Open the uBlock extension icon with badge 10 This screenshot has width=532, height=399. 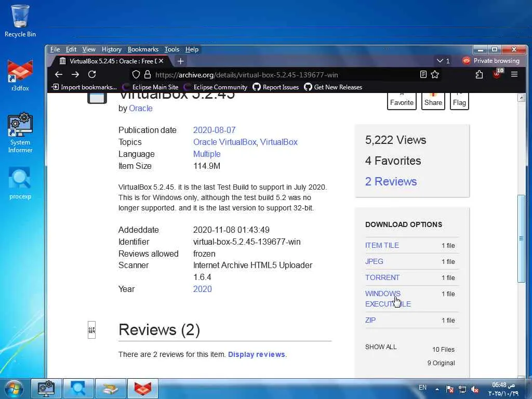497,74
